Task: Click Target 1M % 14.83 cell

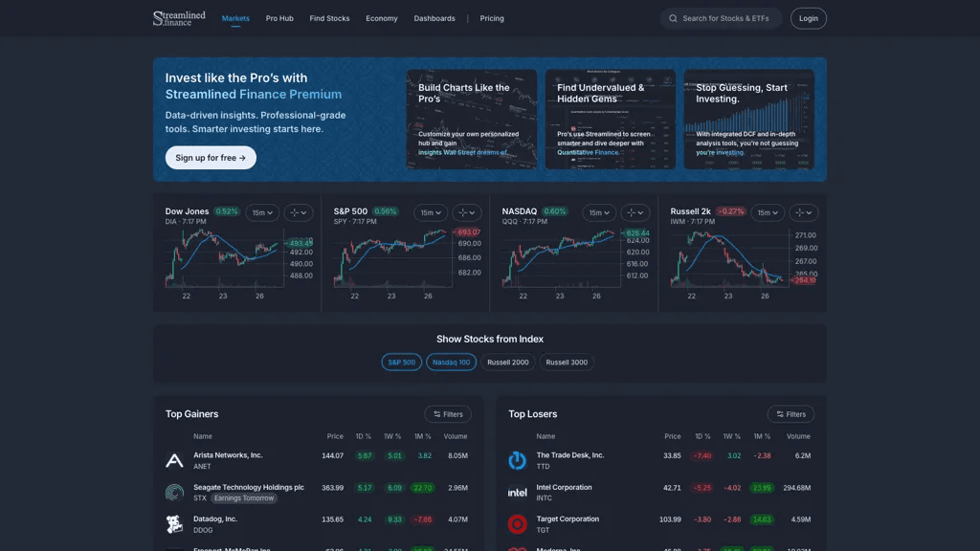Action: pyautogui.click(x=762, y=519)
